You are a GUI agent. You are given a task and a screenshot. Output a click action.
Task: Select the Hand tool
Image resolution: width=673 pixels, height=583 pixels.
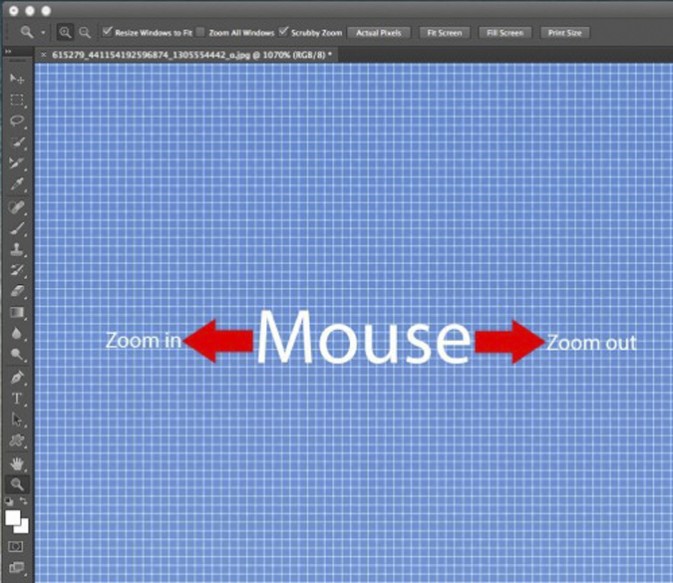click(x=17, y=463)
